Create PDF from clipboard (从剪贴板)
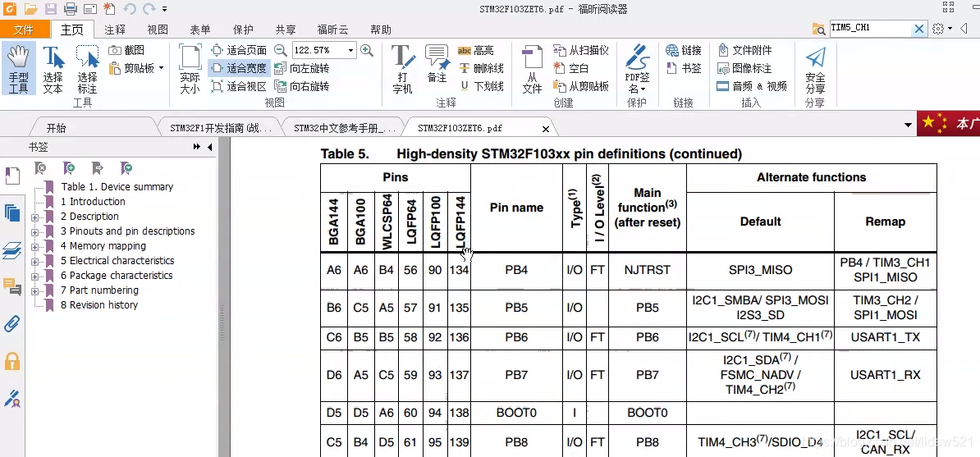Viewport: 980px width, 457px height. 581,86
